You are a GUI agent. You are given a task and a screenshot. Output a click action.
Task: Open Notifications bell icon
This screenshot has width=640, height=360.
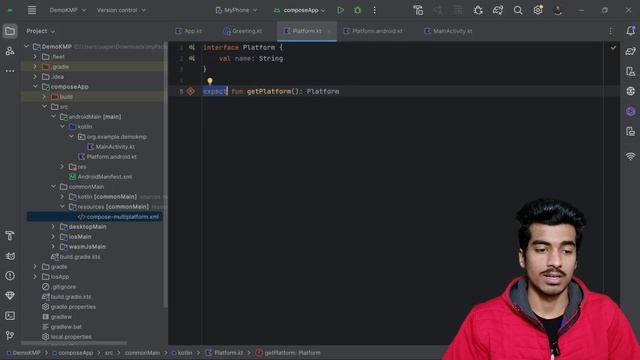point(630,31)
